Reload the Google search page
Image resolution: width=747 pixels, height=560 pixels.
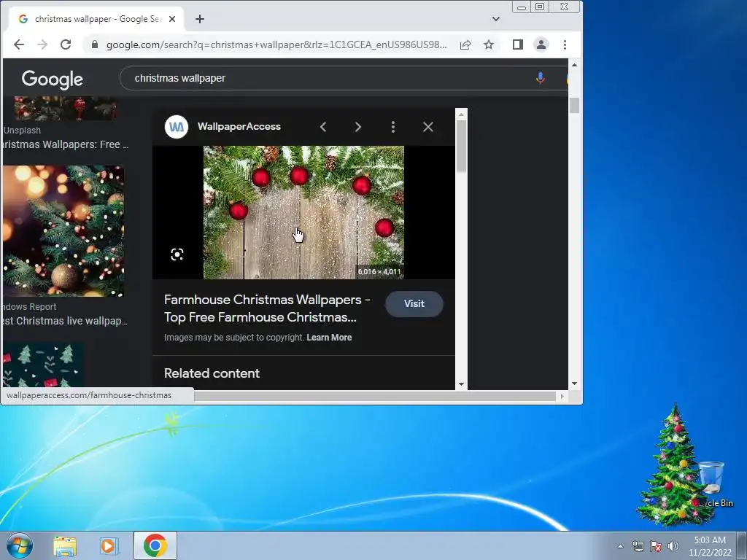coord(66,44)
